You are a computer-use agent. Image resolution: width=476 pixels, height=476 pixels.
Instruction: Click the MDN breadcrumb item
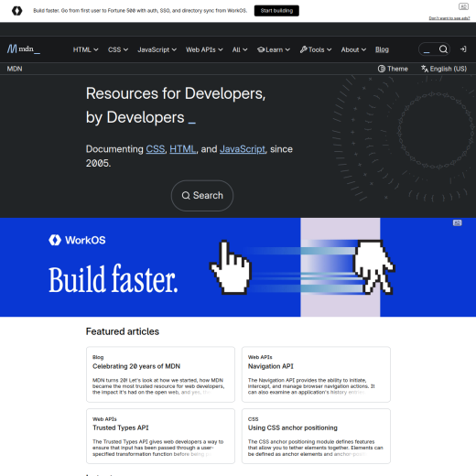[15, 69]
